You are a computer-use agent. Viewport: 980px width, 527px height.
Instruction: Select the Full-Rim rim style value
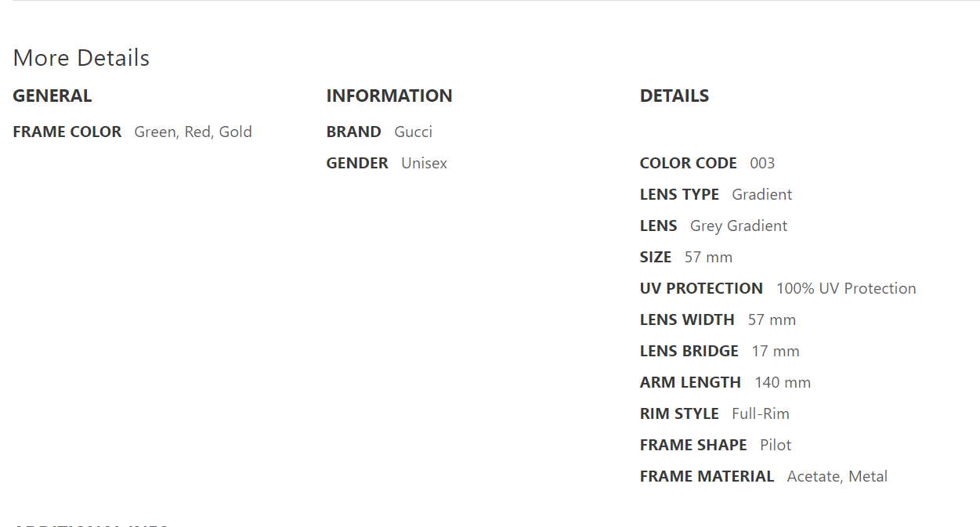tap(761, 413)
